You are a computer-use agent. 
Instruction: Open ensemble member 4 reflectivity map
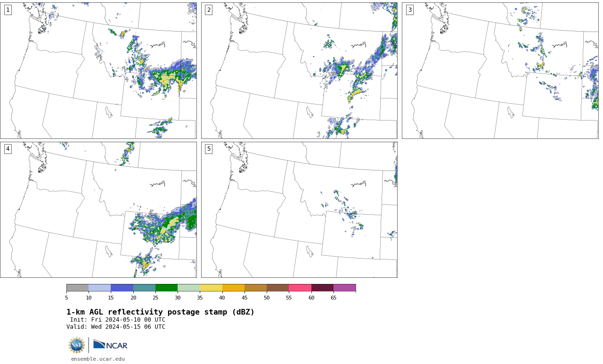98,210
